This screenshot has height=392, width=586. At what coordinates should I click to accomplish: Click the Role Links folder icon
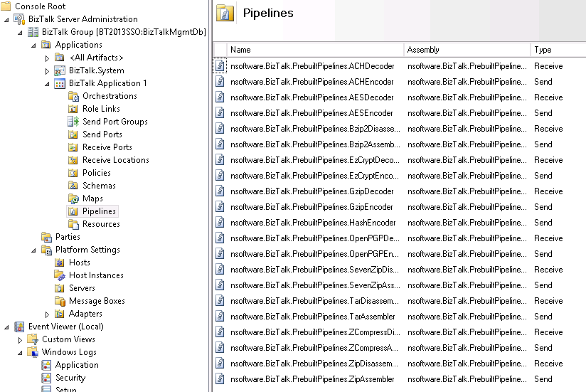pyautogui.click(x=73, y=109)
